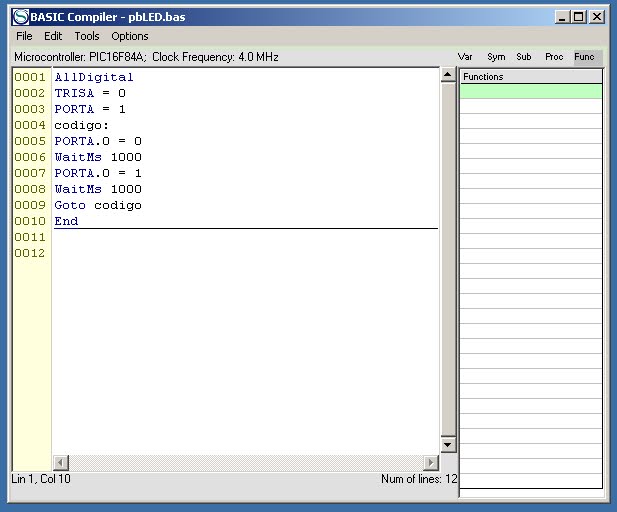Switch to the Proc tab

tap(554, 57)
